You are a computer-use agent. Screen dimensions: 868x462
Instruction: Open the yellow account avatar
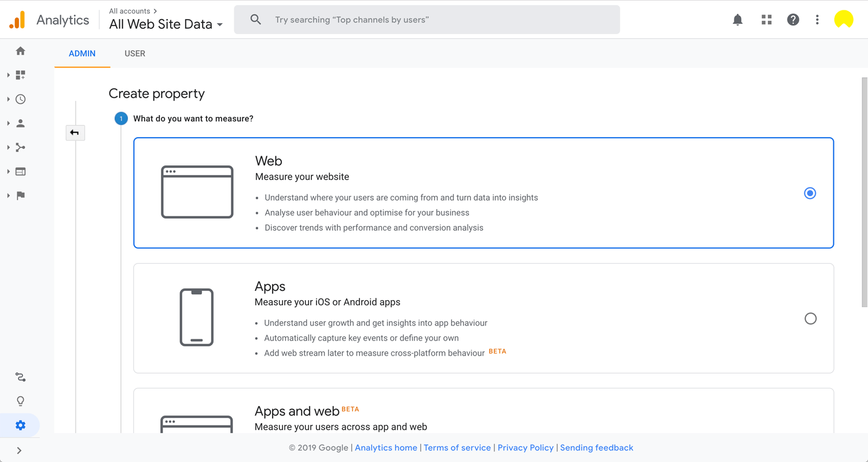pos(844,20)
